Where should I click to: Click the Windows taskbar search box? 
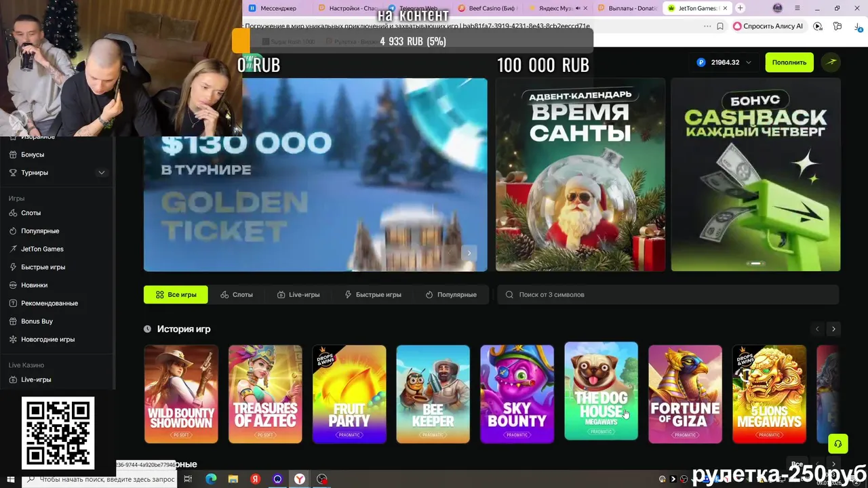coord(100,479)
